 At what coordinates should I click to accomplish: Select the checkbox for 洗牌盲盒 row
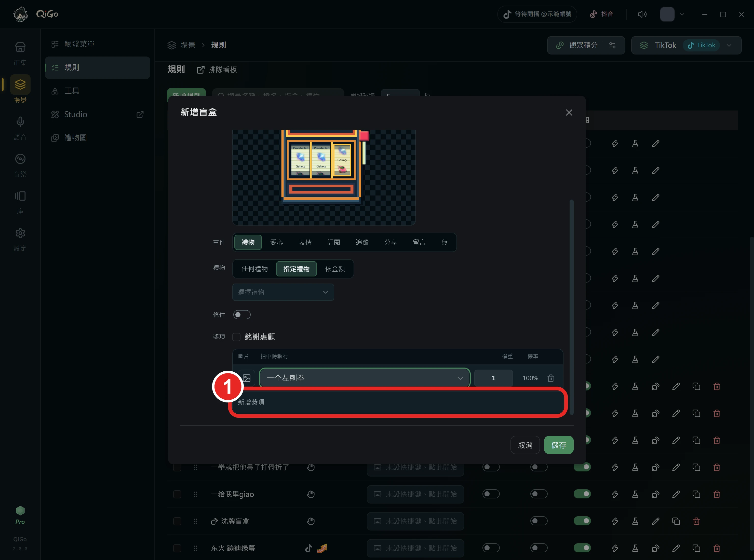[x=177, y=521]
